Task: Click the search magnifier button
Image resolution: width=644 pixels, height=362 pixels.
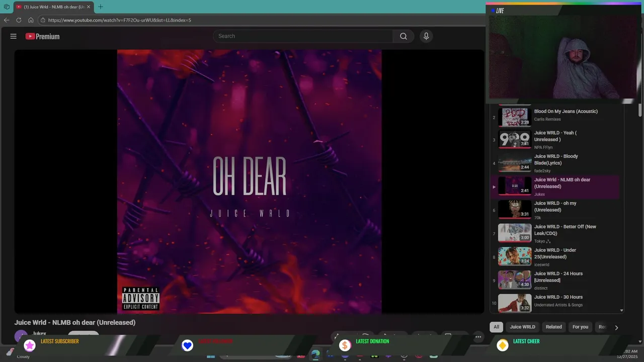Action: pyautogui.click(x=404, y=36)
